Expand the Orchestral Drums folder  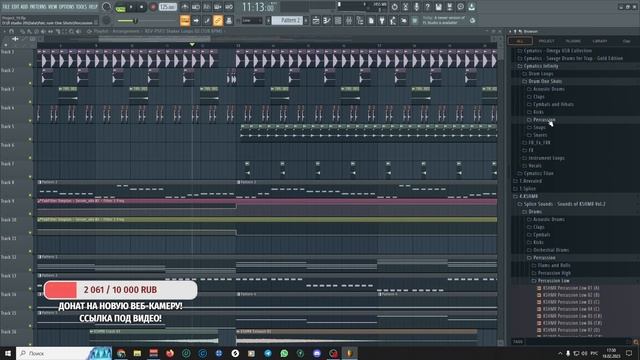[x=551, y=250]
